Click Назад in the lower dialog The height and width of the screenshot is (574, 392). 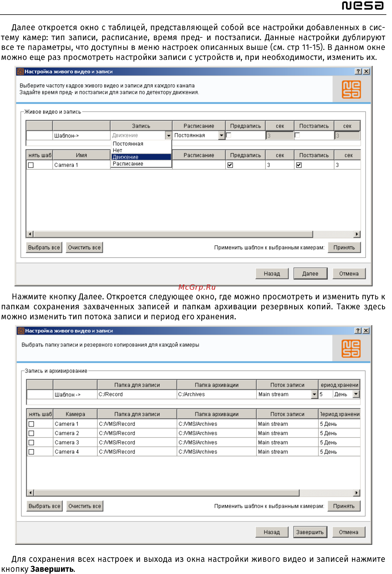(x=272, y=532)
